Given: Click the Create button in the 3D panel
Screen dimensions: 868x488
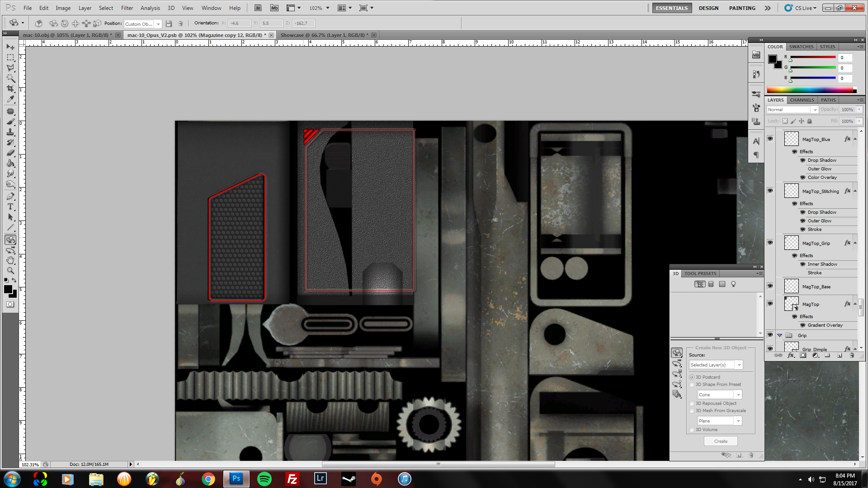Looking at the screenshot, I should [721, 441].
